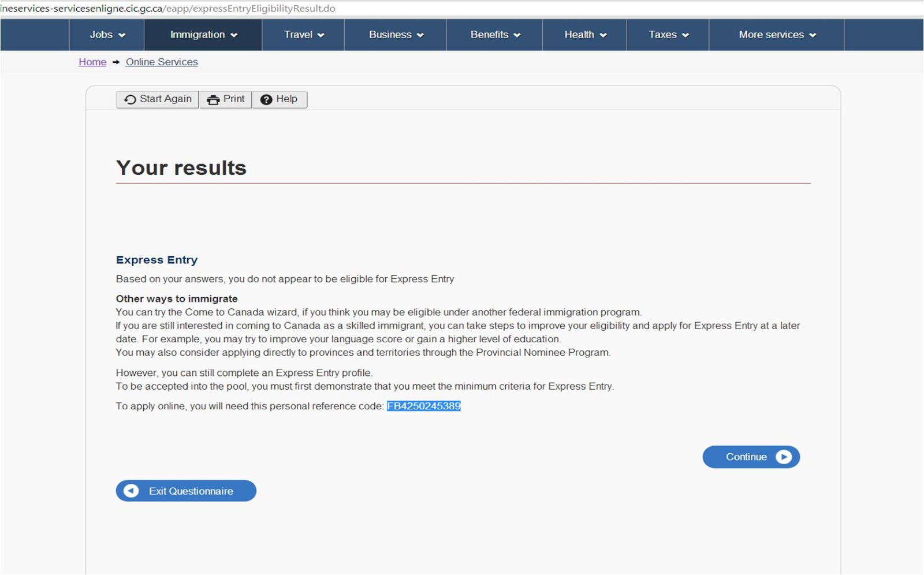Click the printer icon on Print
Screen dimensions: 924x575
coord(213,100)
